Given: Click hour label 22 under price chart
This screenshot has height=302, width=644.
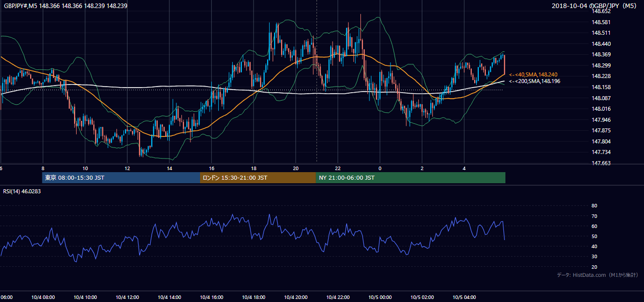Looking at the screenshot, I should tap(338, 169).
